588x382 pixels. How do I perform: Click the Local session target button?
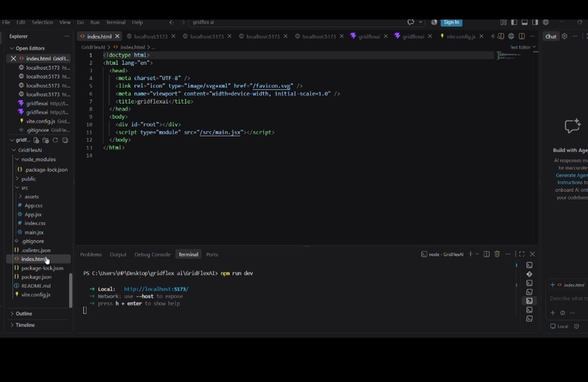pyautogui.click(x=559, y=326)
